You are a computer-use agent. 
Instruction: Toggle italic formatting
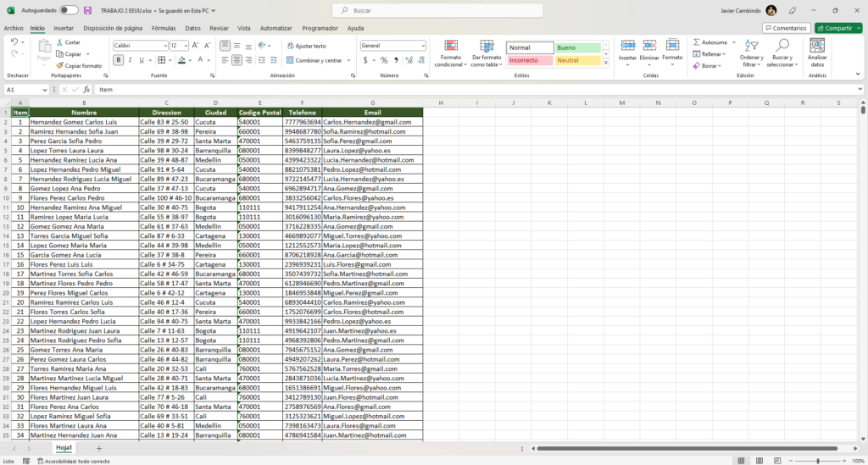130,60
